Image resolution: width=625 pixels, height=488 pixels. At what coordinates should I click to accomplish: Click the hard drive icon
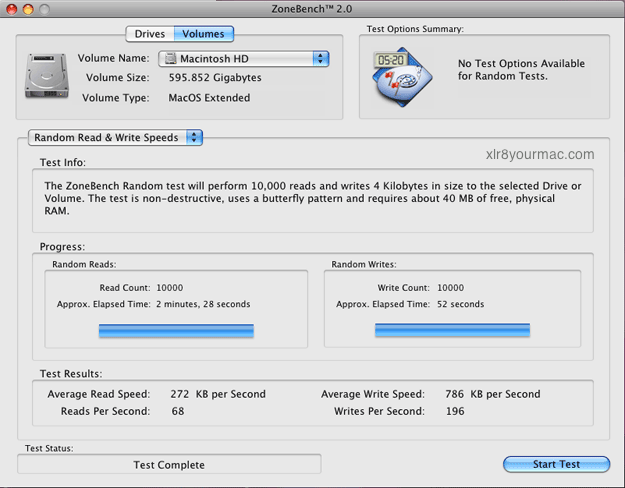click(x=47, y=76)
